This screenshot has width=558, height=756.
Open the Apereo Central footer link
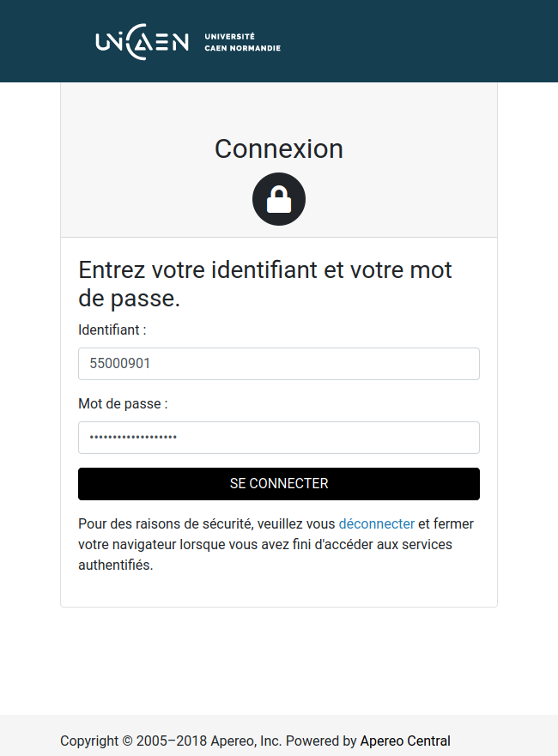pos(405,741)
